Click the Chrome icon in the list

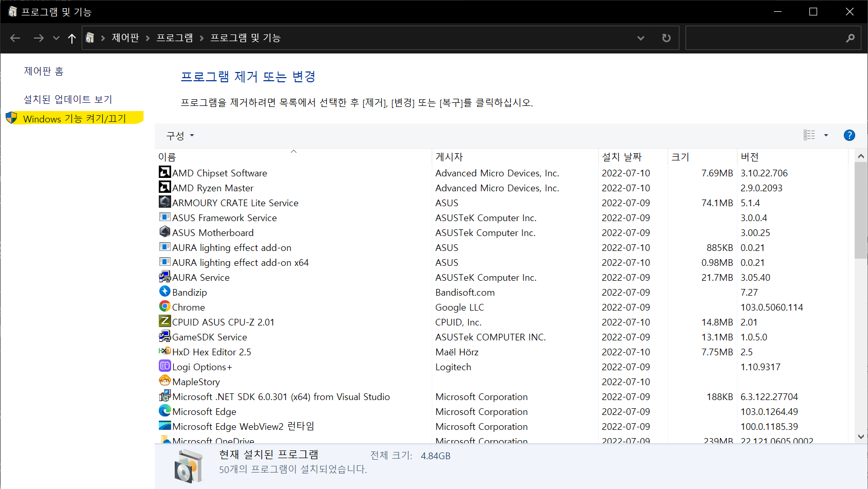point(164,306)
